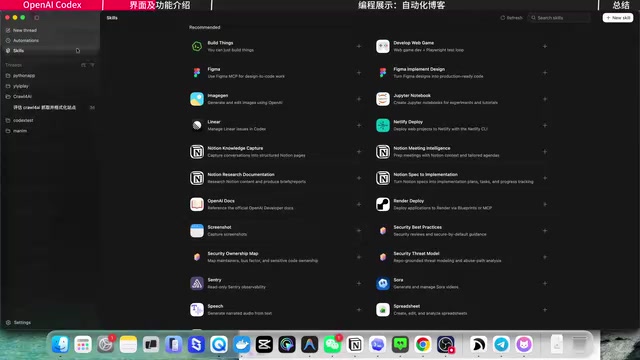Screen dimensions: 640x360
Task: Add the Jupyter Notebook skill
Action: coord(545,99)
